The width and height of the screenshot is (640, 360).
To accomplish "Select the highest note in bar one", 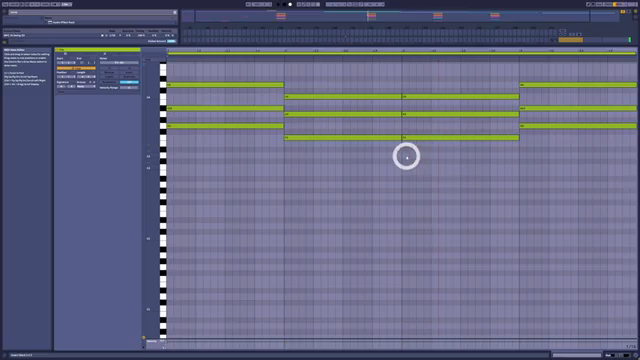I will (x=225, y=85).
